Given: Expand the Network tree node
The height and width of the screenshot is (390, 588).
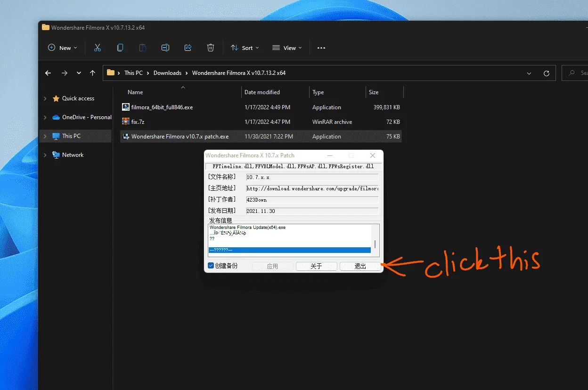Looking at the screenshot, I should tap(45, 155).
